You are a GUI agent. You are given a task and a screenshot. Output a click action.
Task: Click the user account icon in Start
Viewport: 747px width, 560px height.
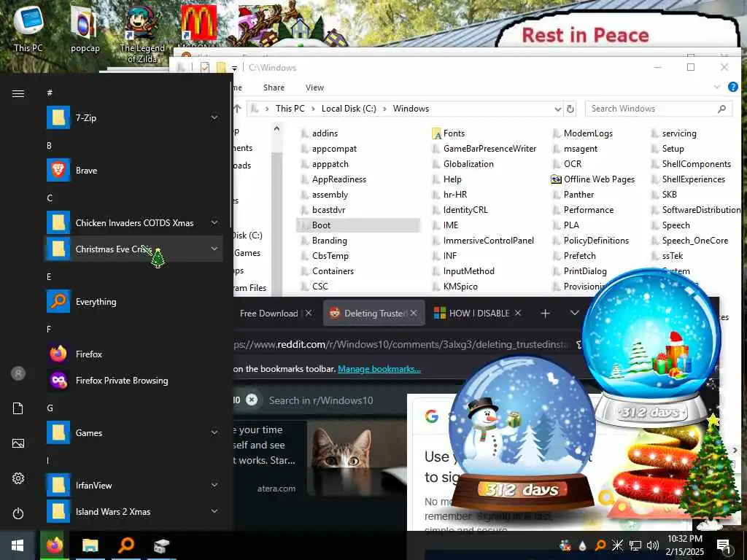[18, 373]
